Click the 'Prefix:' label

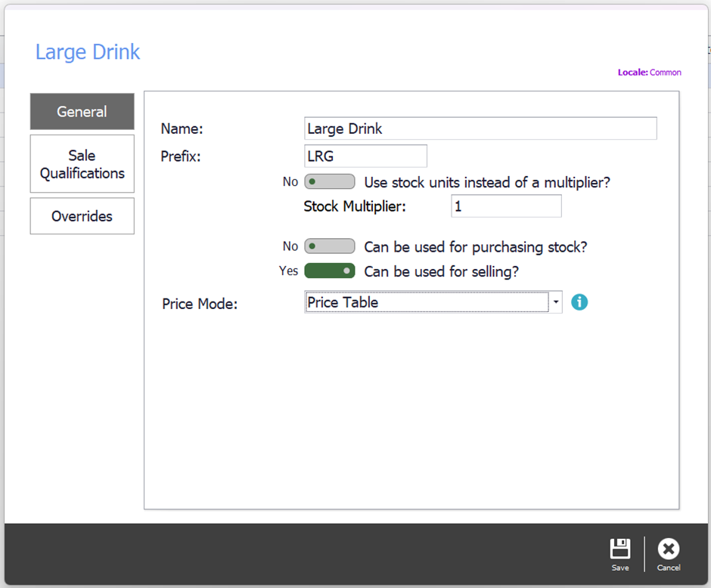[x=181, y=156]
